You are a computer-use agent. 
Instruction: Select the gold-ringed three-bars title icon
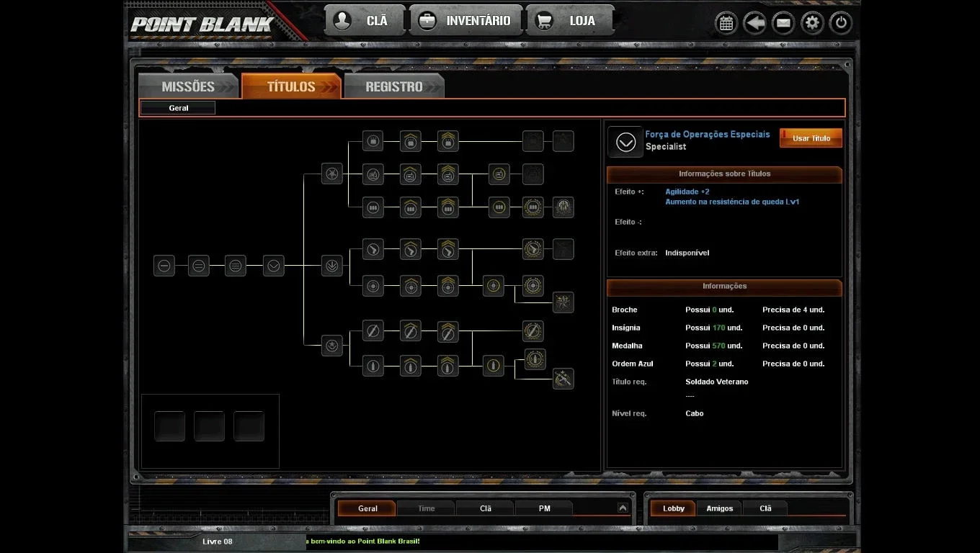pos(499,207)
